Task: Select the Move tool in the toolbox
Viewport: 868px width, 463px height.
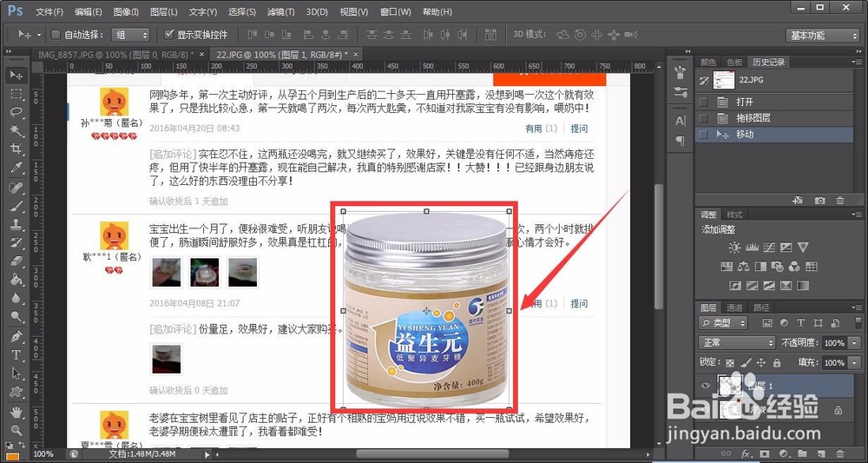Action: [x=16, y=75]
